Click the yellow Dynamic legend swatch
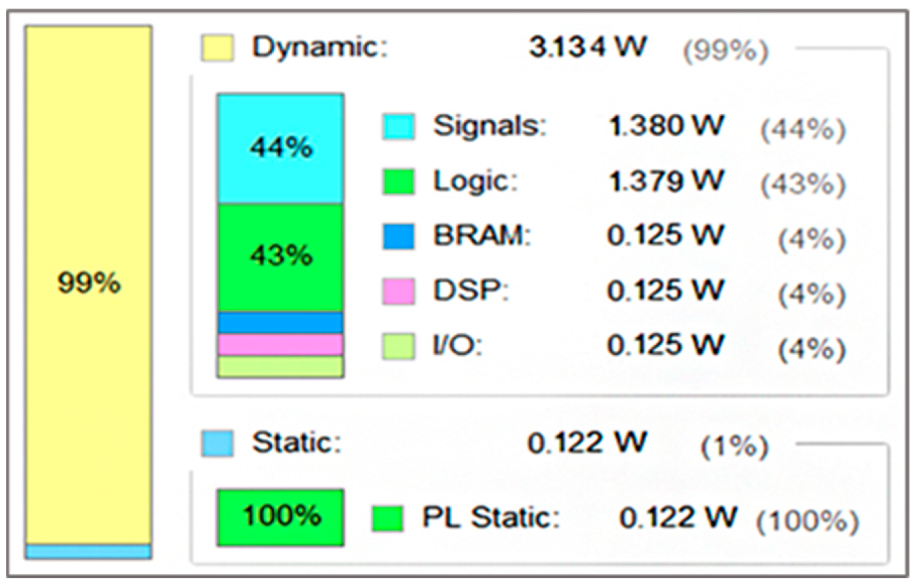This screenshot has height=588, width=917. click(x=217, y=48)
